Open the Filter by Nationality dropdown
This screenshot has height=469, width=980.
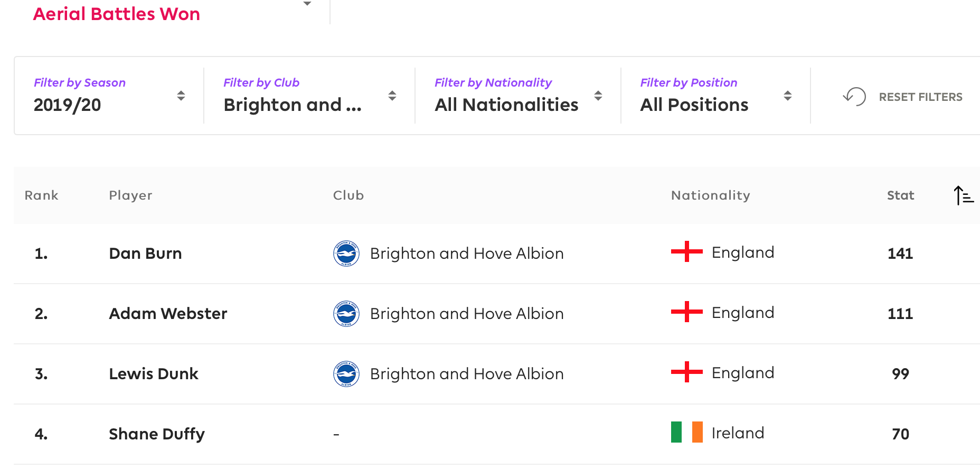click(x=519, y=96)
